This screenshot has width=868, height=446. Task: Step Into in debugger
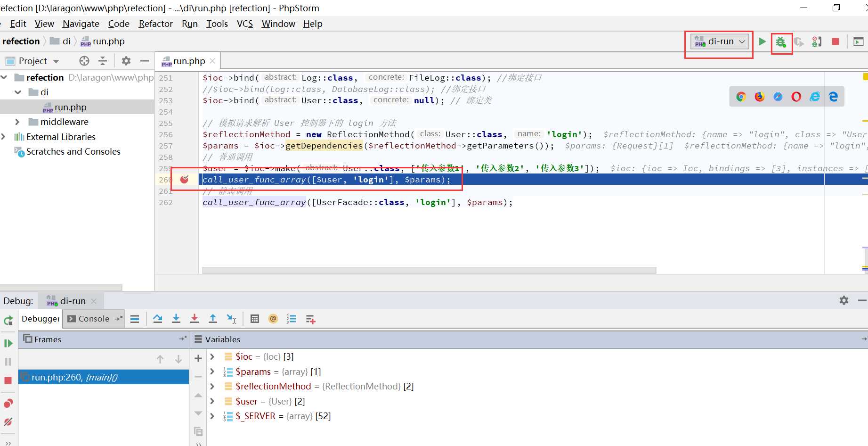(176, 319)
